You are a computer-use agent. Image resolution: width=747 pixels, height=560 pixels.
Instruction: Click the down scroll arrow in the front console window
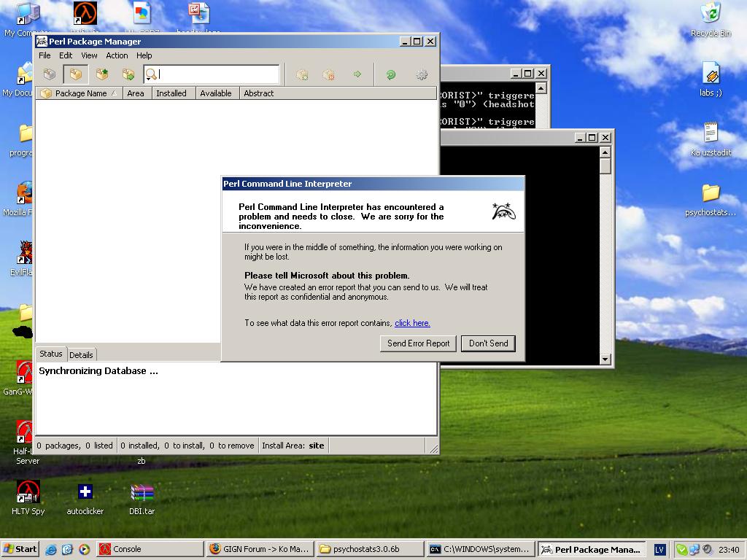(x=605, y=359)
